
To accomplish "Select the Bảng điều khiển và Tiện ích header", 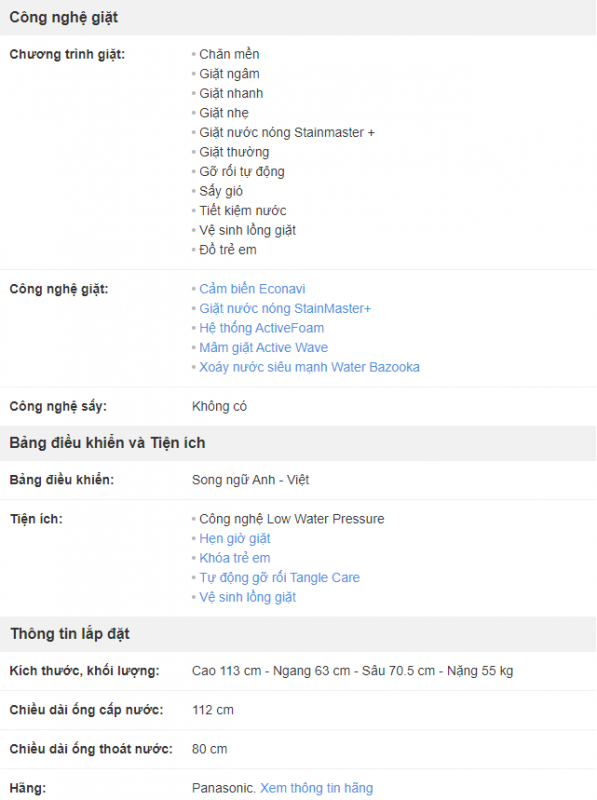I will [x=107, y=443].
